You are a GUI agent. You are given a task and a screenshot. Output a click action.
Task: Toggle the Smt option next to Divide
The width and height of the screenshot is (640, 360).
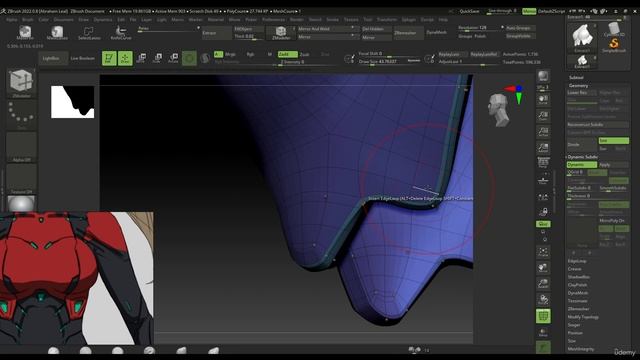(613, 140)
